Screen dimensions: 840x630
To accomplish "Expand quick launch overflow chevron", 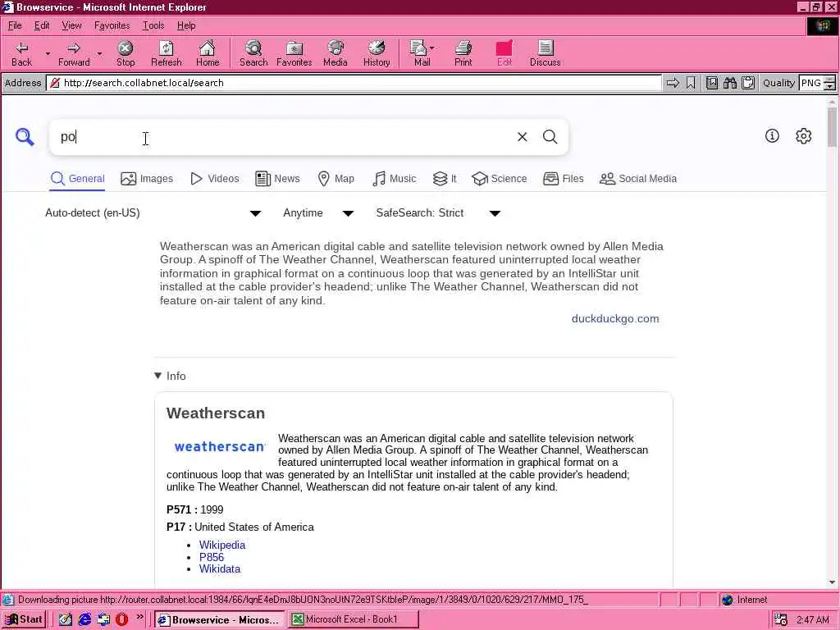I will pyautogui.click(x=139, y=618).
